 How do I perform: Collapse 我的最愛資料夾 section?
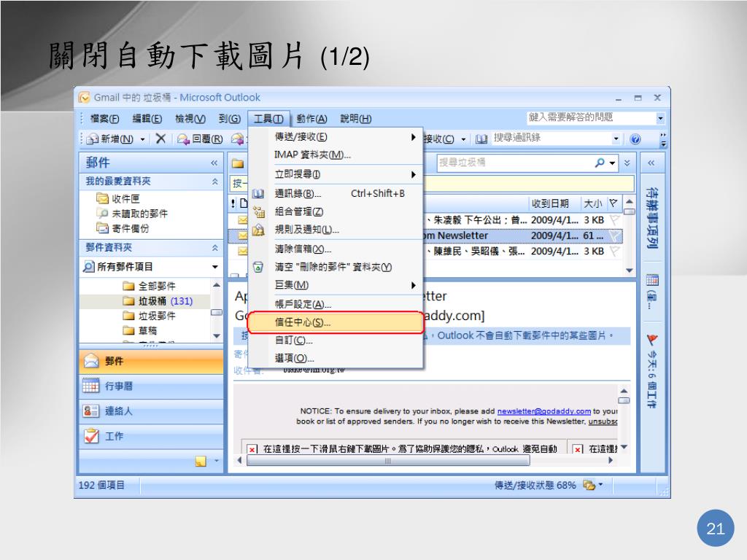215,182
